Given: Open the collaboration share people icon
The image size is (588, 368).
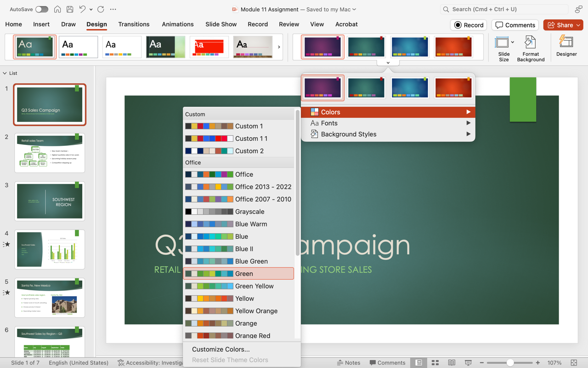Looking at the screenshot, I should 578,9.
